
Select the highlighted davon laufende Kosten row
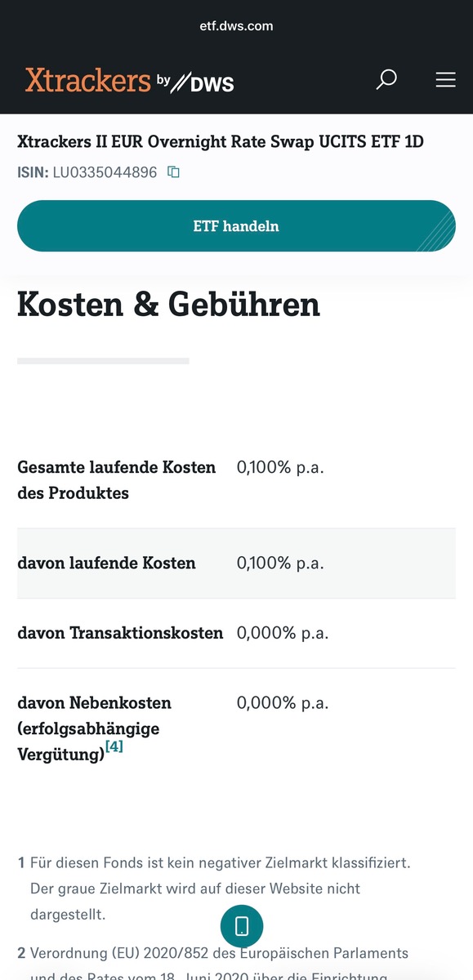point(236,563)
